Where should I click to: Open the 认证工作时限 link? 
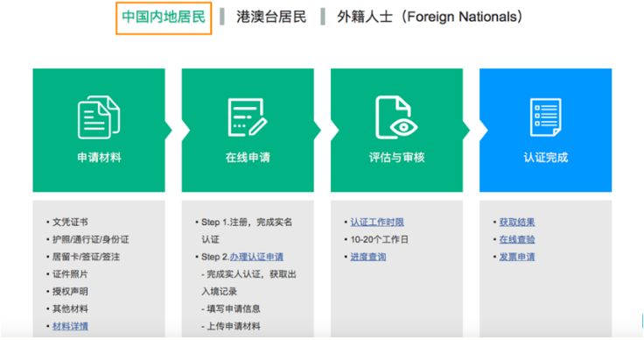pos(377,222)
